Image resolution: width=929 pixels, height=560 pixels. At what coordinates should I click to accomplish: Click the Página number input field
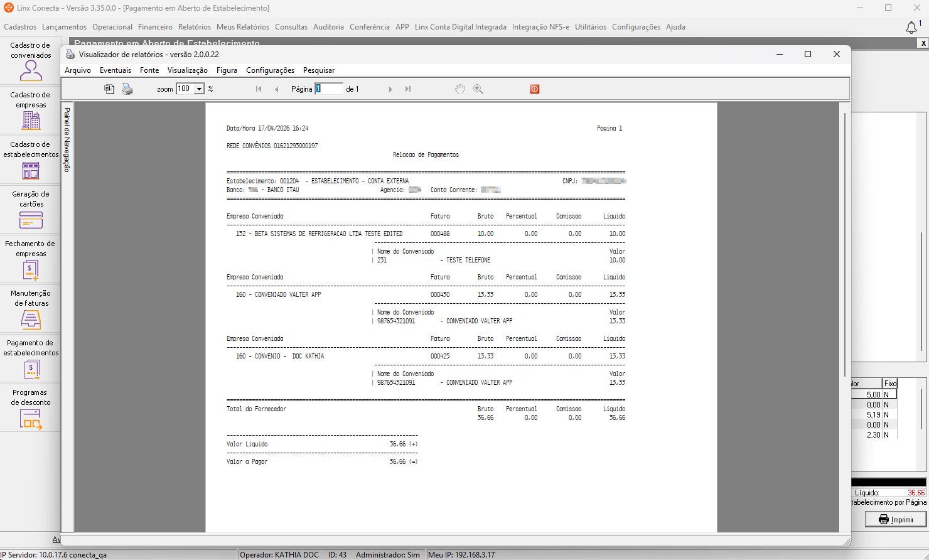coord(329,89)
